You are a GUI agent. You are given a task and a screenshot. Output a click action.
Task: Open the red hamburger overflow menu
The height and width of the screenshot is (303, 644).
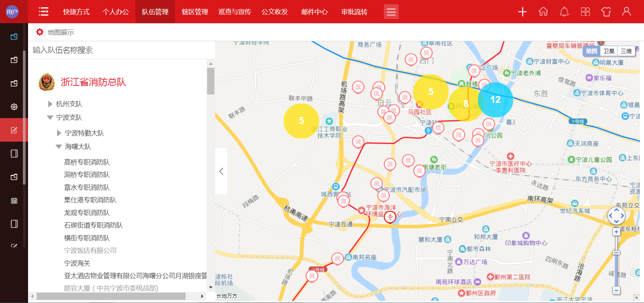click(391, 12)
